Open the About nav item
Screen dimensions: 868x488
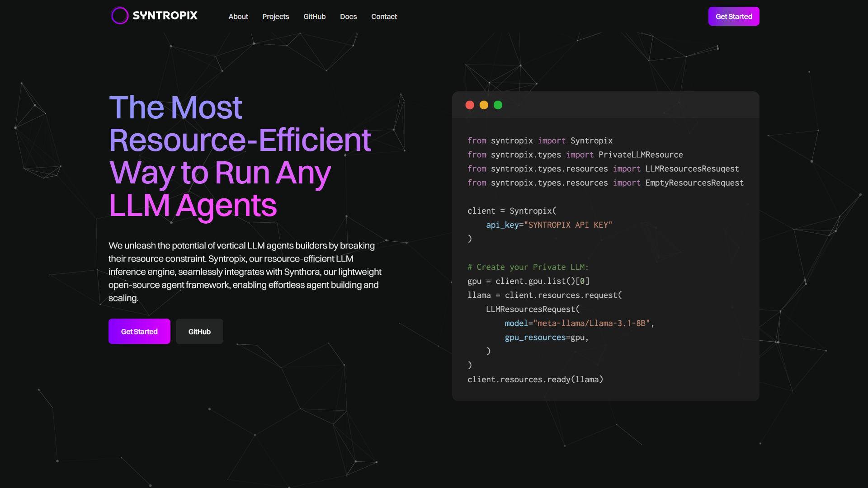[x=238, y=16]
